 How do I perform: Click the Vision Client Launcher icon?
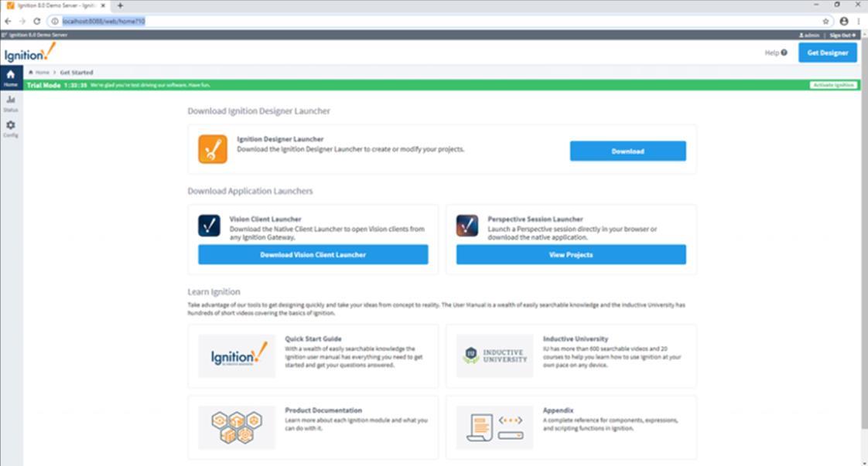pyautogui.click(x=209, y=226)
